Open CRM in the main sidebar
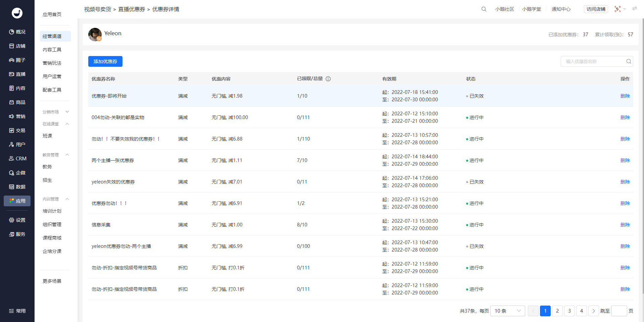This screenshot has width=644, height=322. (17, 159)
